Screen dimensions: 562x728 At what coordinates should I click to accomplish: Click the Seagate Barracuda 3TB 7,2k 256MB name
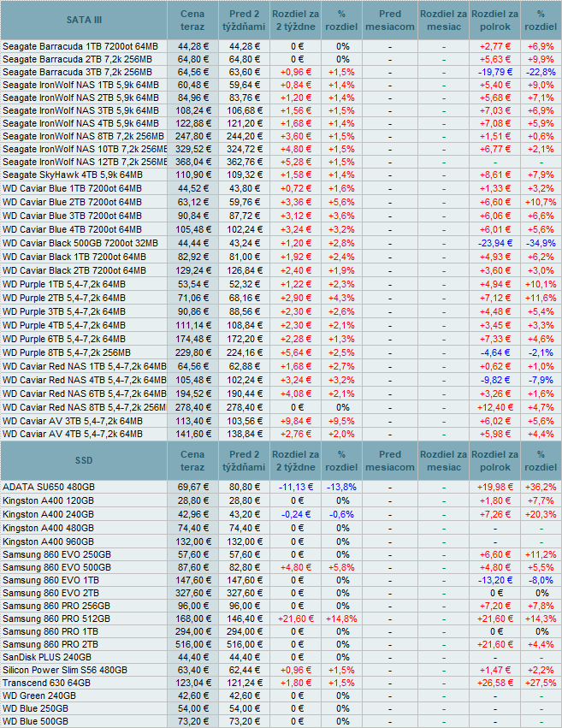click(x=77, y=73)
